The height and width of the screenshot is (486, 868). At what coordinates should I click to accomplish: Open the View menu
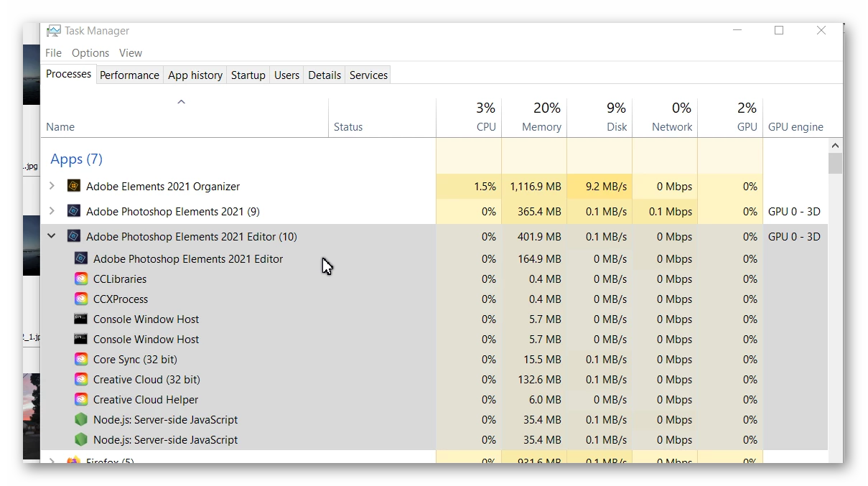coord(131,53)
